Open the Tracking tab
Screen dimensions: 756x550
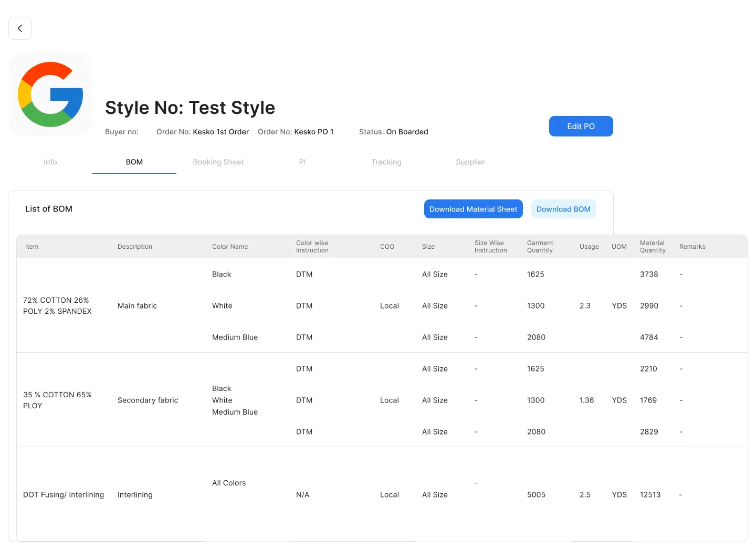(386, 162)
